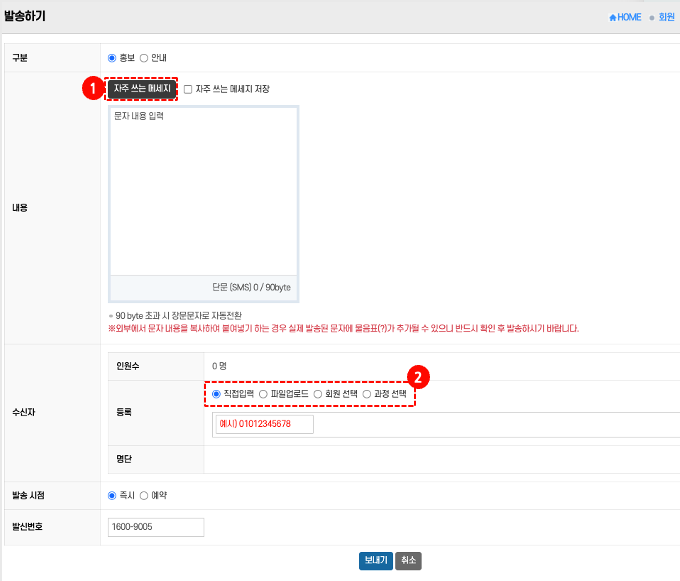Screen dimensions: 680x581
Task: Click the red number 2 annotation marker
Action: click(422, 377)
